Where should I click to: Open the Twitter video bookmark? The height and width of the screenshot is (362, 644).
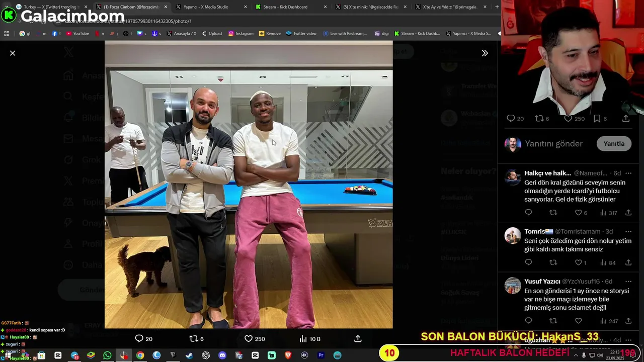pos(301,34)
